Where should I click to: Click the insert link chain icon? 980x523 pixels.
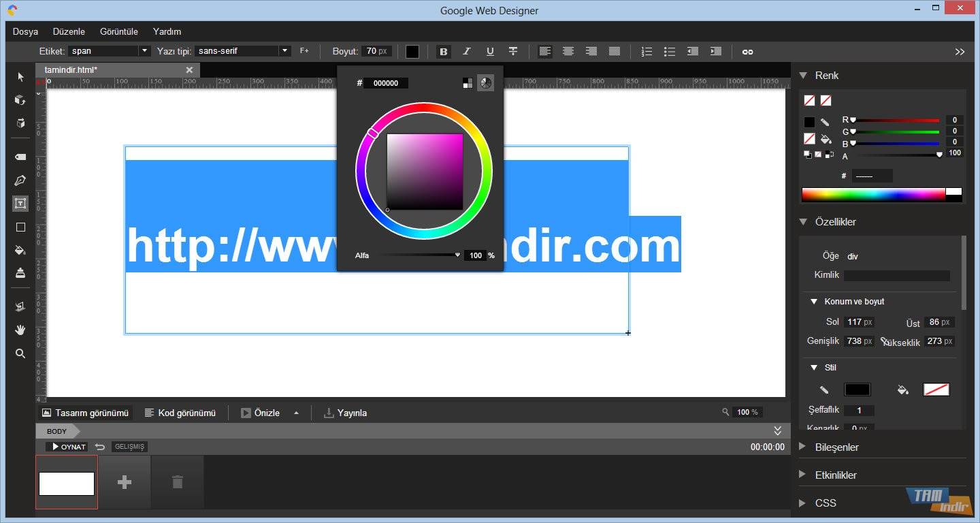click(747, 52)
